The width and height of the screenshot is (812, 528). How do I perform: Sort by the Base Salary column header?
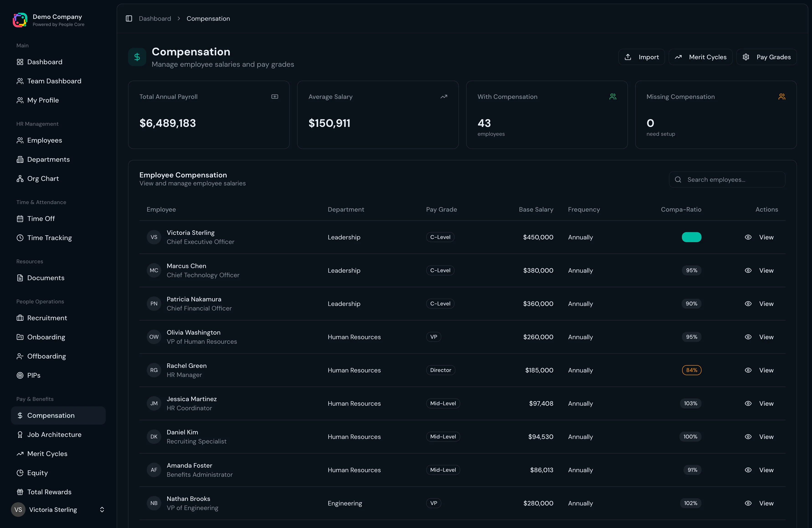pos(536,209)
